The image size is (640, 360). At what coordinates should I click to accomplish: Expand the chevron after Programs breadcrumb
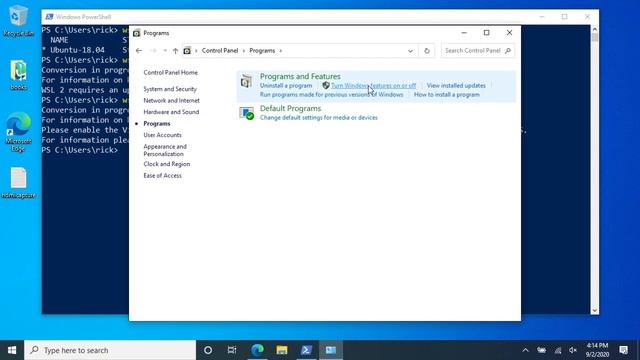tap(281, 51)
